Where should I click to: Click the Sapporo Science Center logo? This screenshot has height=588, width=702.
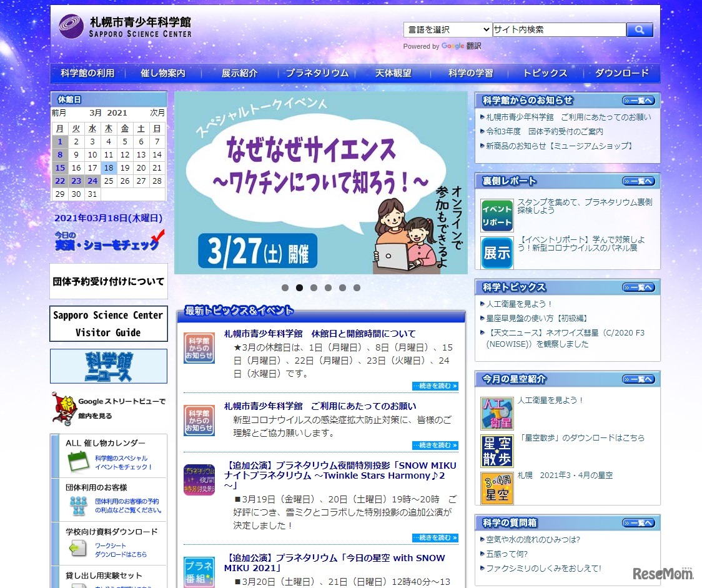[x=126, y=26]
